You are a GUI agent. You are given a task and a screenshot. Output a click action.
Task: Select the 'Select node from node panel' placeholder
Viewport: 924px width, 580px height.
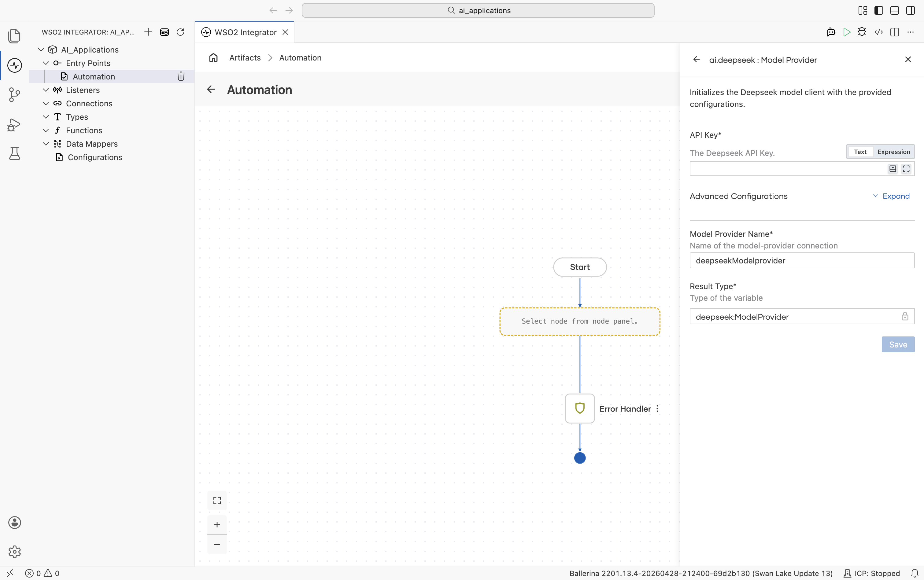pyautogui.click(x=580, y=321)
